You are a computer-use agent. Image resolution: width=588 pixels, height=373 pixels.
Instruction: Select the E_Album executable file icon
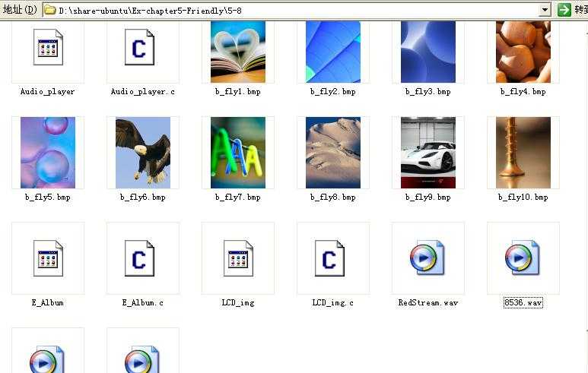coord(48,258)
